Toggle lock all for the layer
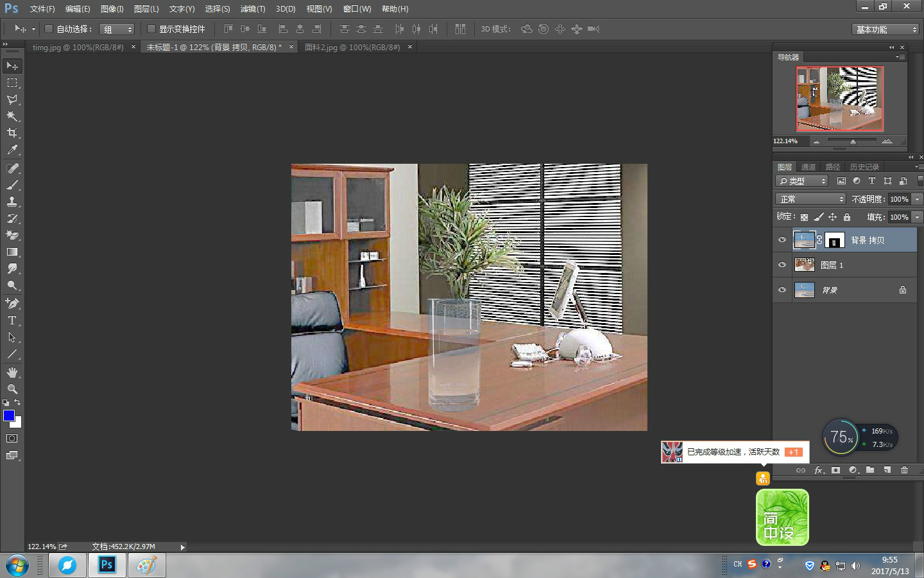 (x=847, y=217)
